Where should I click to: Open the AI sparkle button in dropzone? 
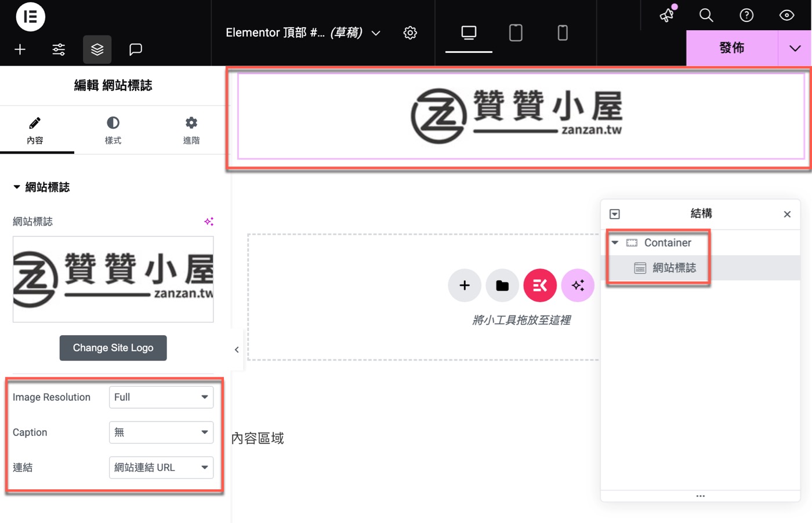(x=578, y=285)
